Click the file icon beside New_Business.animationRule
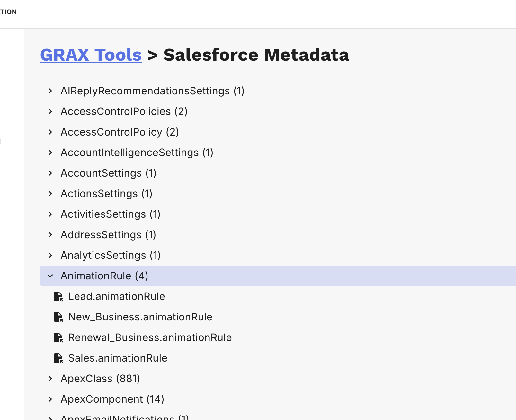Image resolution: width=516 pixels, height=420 pixels. pyautogui.click(x=58, y=317)
